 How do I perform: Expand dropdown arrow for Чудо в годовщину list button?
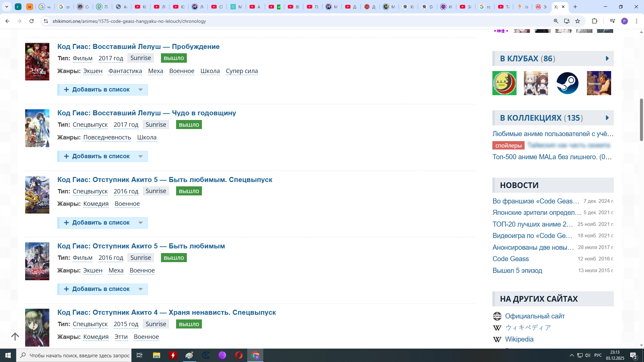[141, 157]
